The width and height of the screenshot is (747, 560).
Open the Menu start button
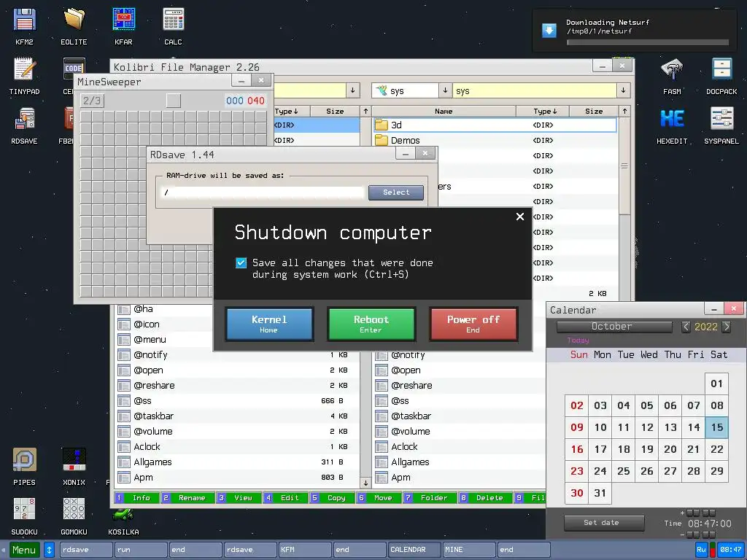(x=24, y=550)
